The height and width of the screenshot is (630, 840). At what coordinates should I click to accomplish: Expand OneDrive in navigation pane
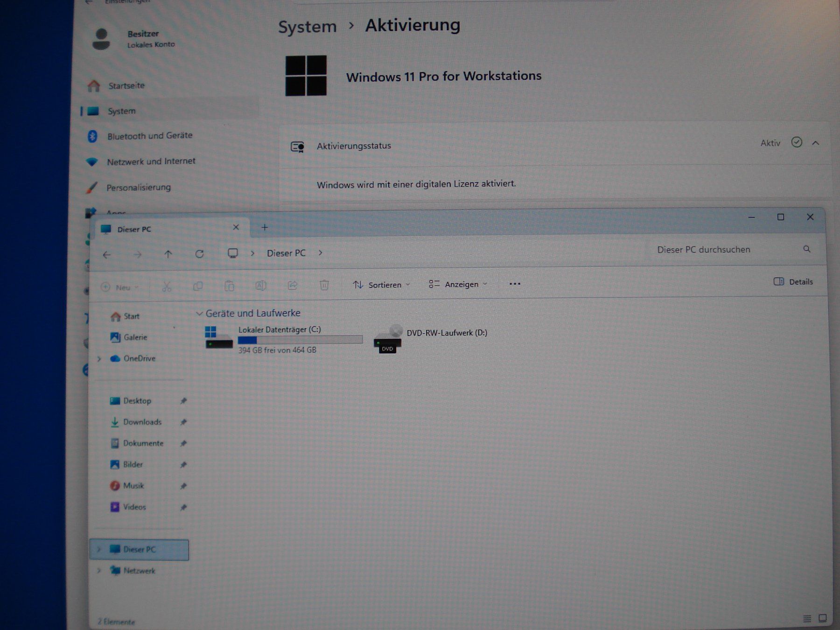tap(99, 359)
